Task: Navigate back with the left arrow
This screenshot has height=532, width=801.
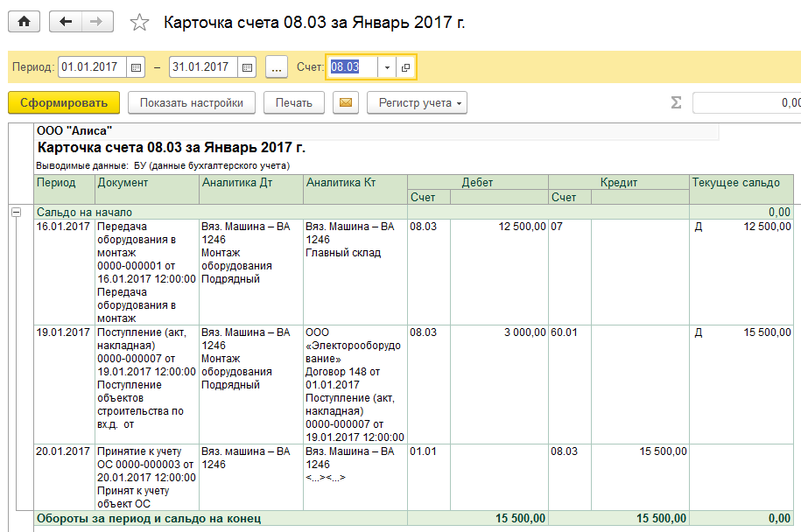Action: coord(66,23)
